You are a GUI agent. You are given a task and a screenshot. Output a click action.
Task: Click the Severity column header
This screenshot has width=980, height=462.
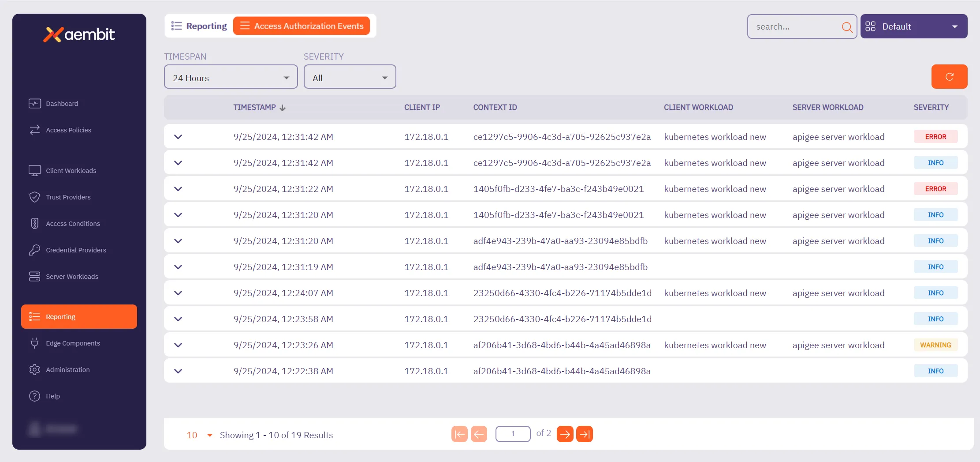pyautogui.click(x=931, y=107)
